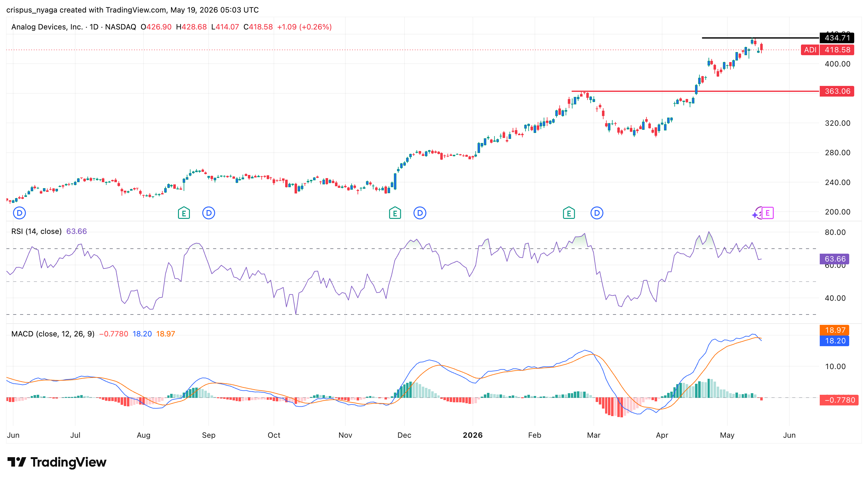868x481 pixels.
Task: Click the orange MACD signal 18.97 label
Action: [x=834, y=330]
